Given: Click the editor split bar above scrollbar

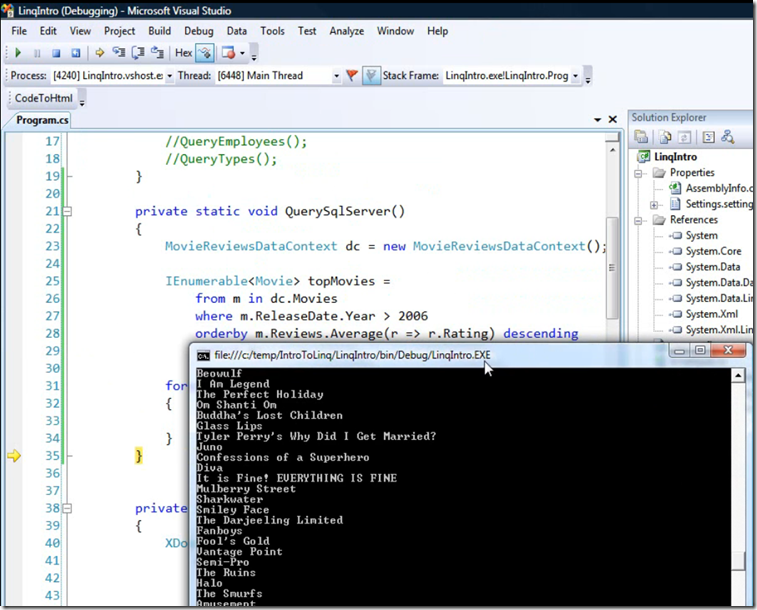Looking at the screenshot, I should coord(612,138).
